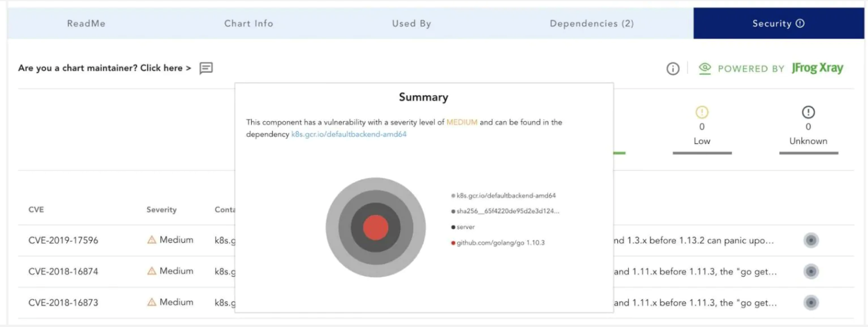
Task: Select legend entry k8s.gcr.io/defaultbackend-amd64
Action: 506,196
